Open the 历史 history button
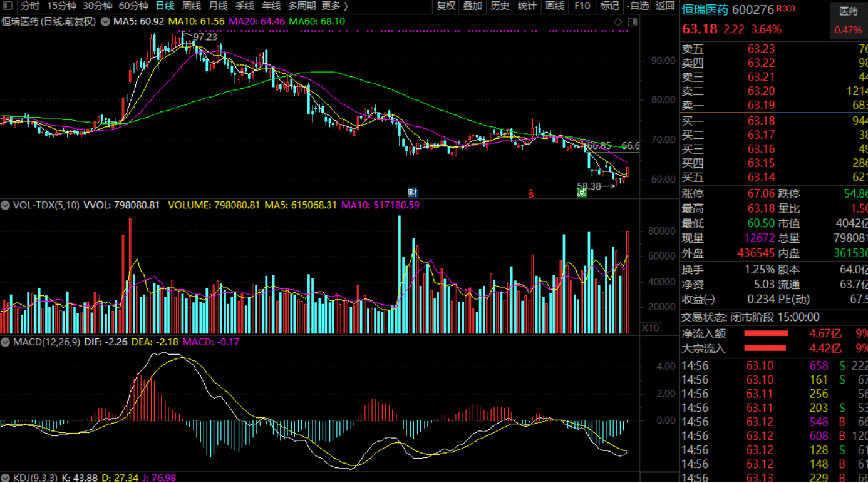The image size is (868, 483). [500, 6]
